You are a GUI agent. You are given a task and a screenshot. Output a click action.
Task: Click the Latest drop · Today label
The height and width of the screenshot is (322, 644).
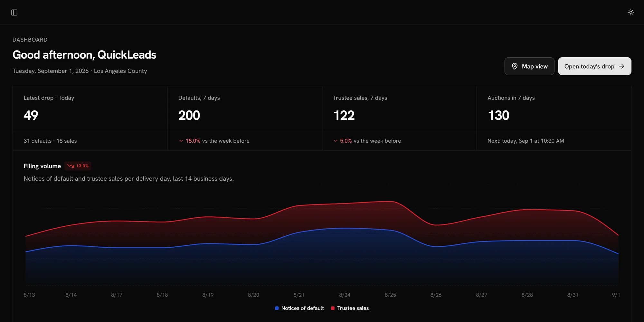click(x=49, y=98)
